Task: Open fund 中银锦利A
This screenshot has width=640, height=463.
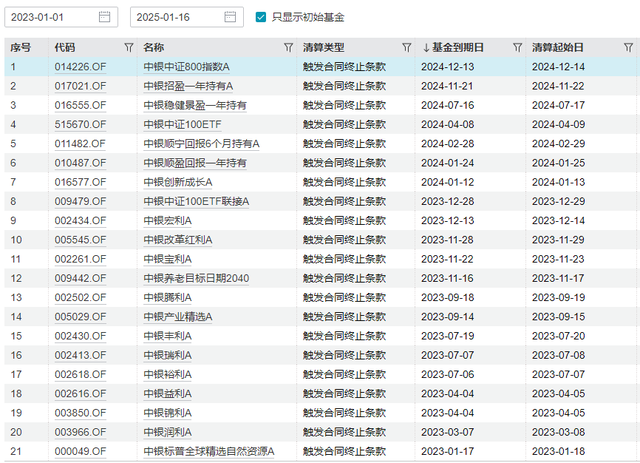Action: tap(167, 412)
